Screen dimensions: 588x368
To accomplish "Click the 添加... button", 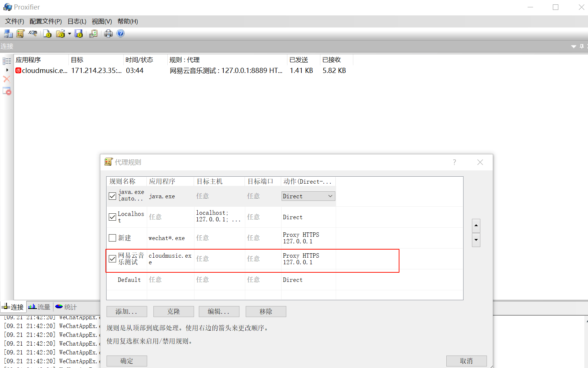I will coord(127,312).
